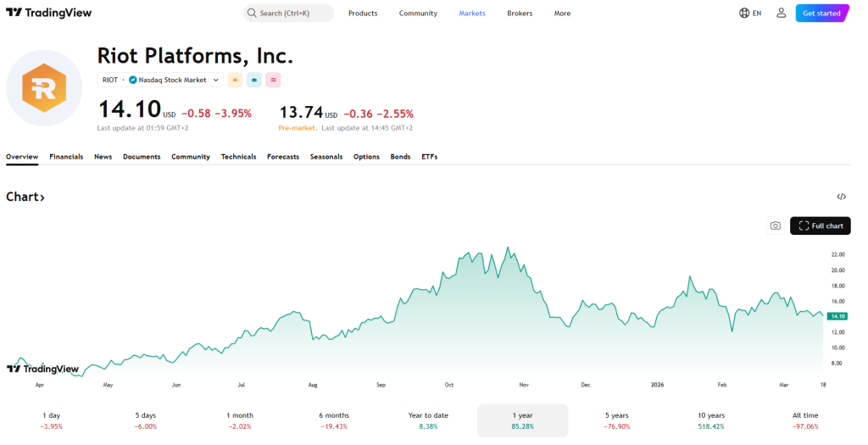
Task: Click the teal badge icon beside ticker
Action: 254,80
